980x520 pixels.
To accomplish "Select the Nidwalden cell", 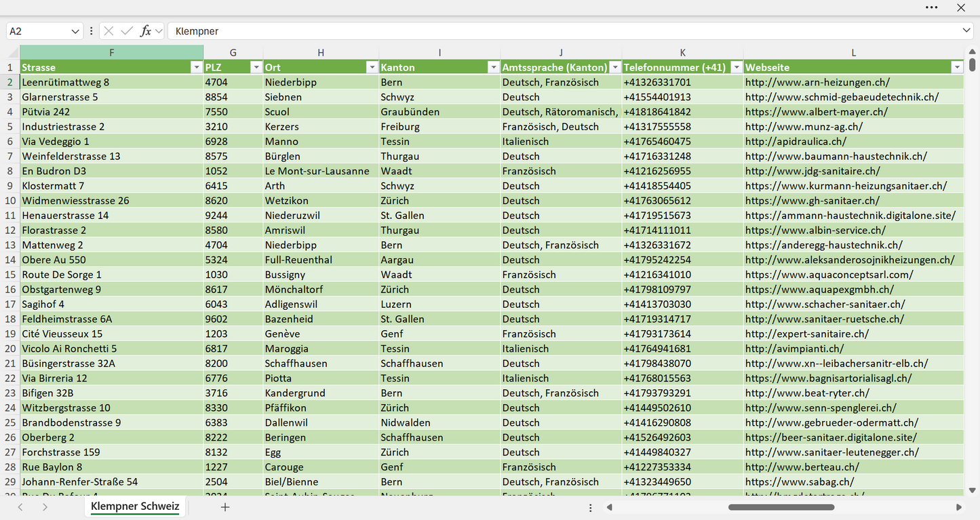I will [439, 422].
